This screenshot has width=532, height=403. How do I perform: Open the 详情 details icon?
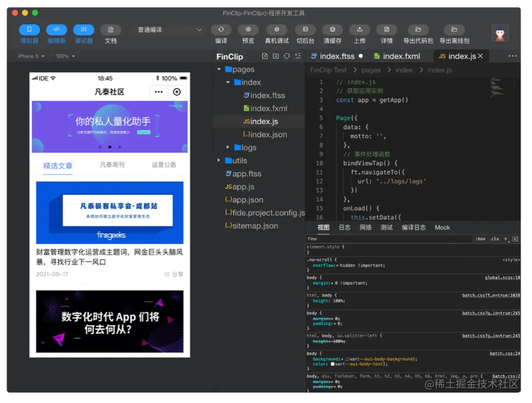[387, 30]
